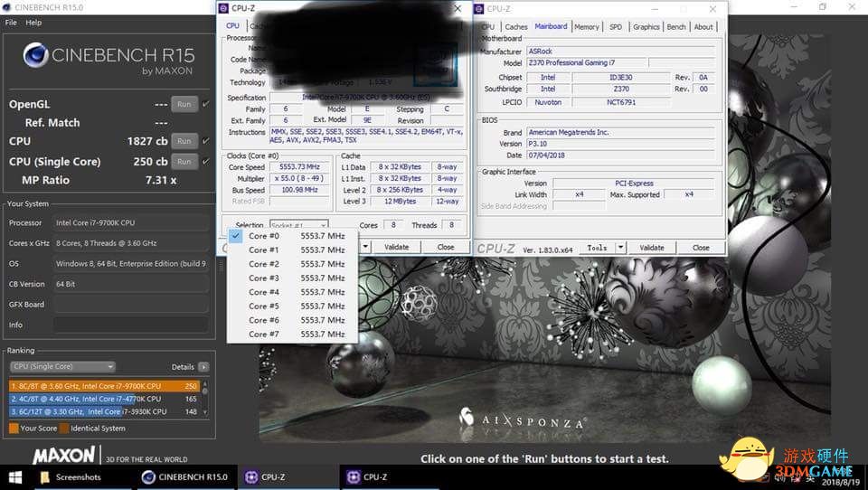The image size is (868, 490).
Task: Open the Help menu in Cinebench
Action: [33, 23]
